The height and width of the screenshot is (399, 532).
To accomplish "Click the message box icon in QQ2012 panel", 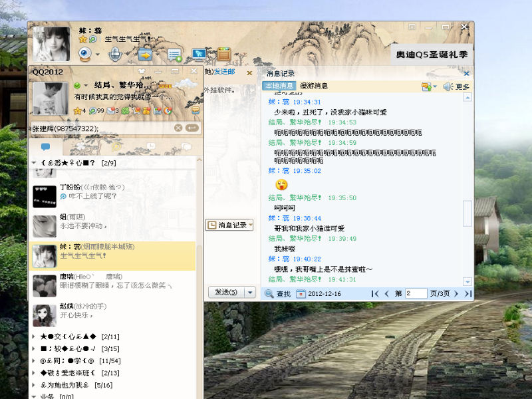I will [196, 110].
